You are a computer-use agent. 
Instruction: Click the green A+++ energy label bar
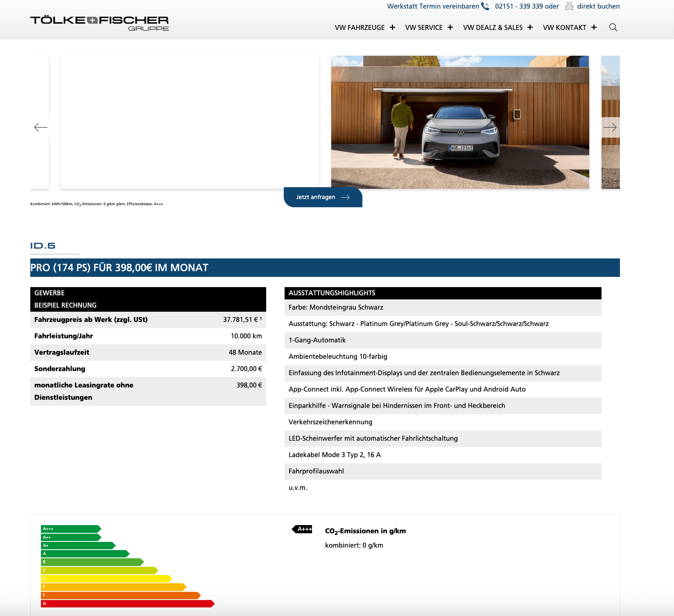pyautogui.click(x=71, y=529)
